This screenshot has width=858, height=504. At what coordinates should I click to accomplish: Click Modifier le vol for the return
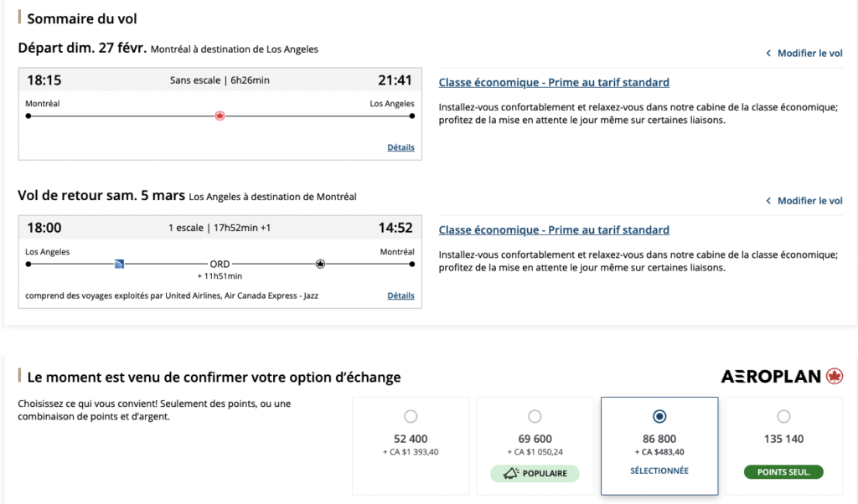809,201
